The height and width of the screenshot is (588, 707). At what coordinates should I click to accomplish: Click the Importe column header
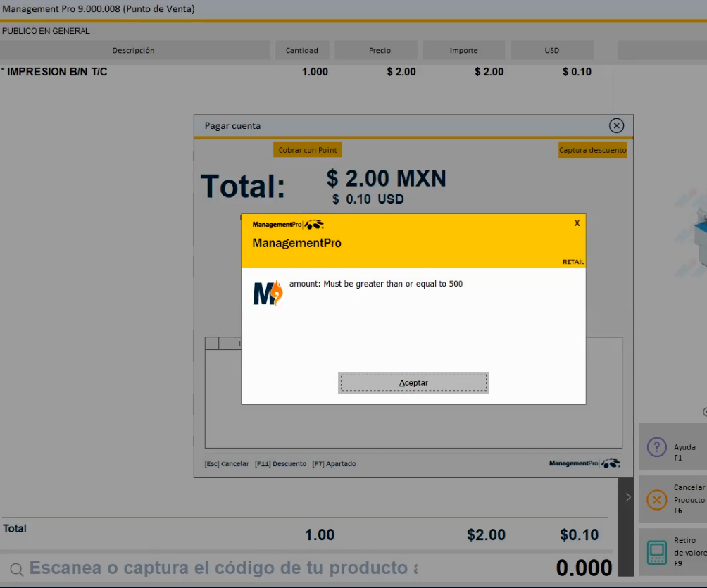coord(463,51)
